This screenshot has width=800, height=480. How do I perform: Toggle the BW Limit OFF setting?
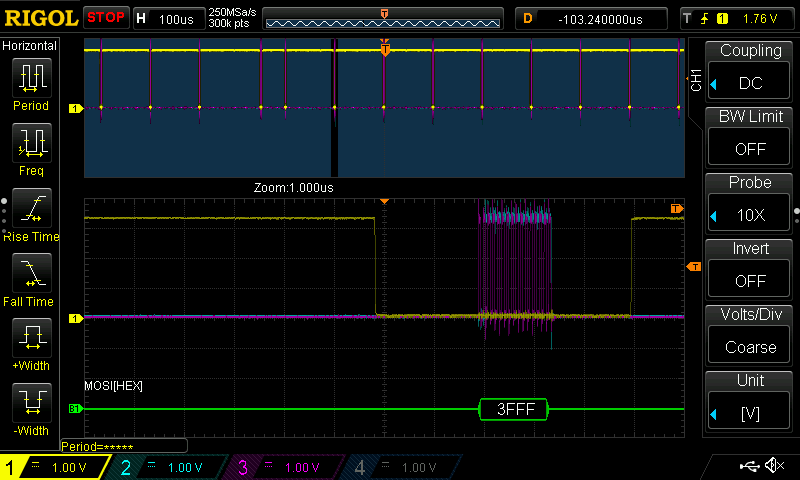coord(748,148)
